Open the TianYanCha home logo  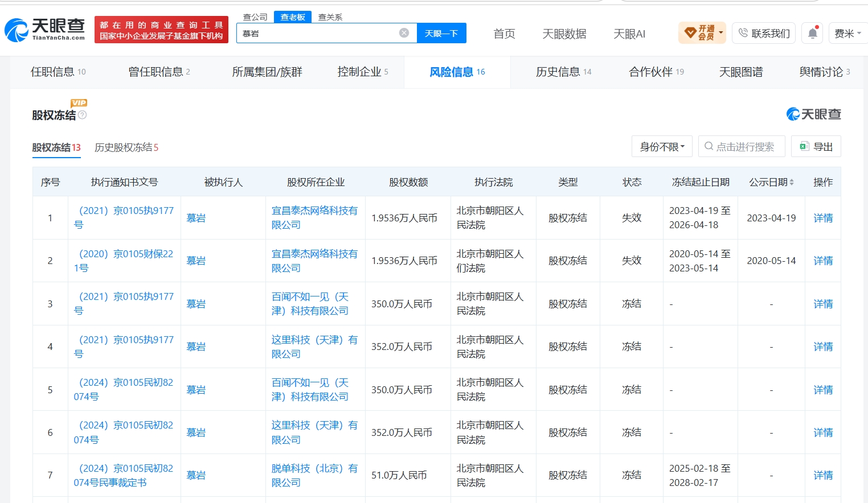coord(44,30)
